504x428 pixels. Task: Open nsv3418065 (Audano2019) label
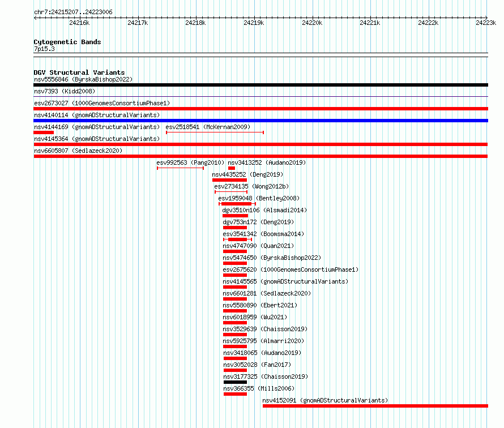(x=262, y=353)
